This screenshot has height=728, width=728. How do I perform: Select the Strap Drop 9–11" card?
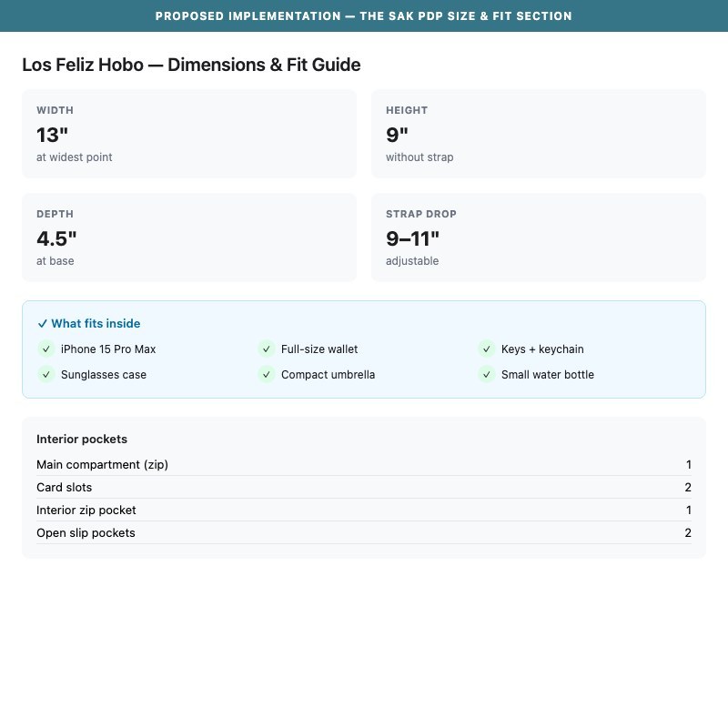click(x=539, y=238)
